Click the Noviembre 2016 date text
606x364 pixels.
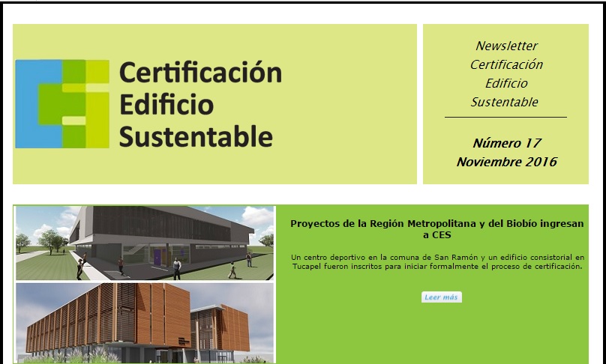coord(506,162)
